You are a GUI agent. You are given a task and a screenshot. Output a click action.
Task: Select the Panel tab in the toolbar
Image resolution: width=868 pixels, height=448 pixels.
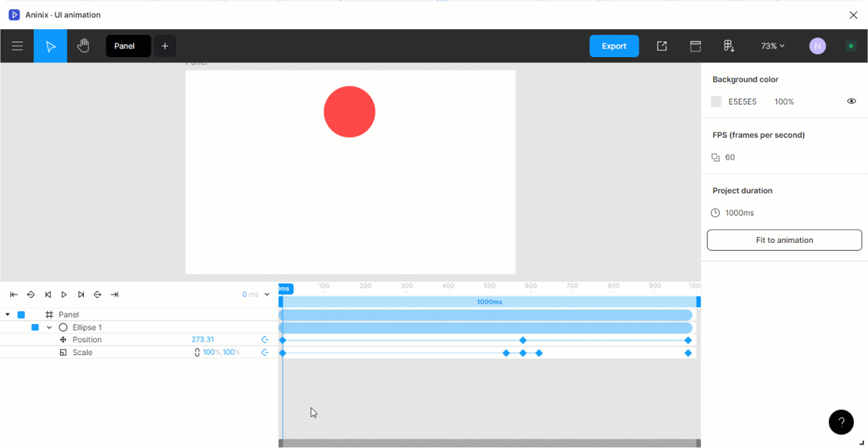click(x=128, y=45)
